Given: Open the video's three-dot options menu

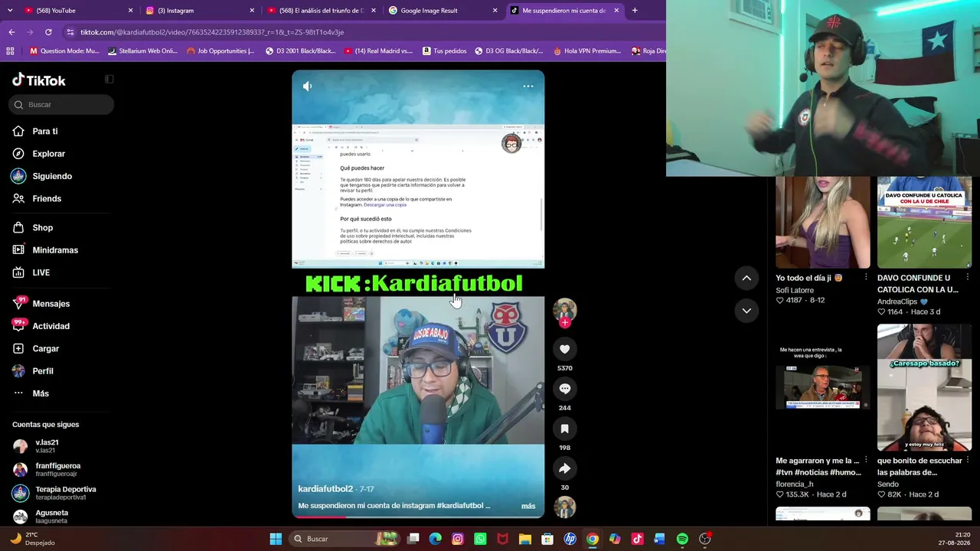Looking at the screenshot, I should point(528,86).
